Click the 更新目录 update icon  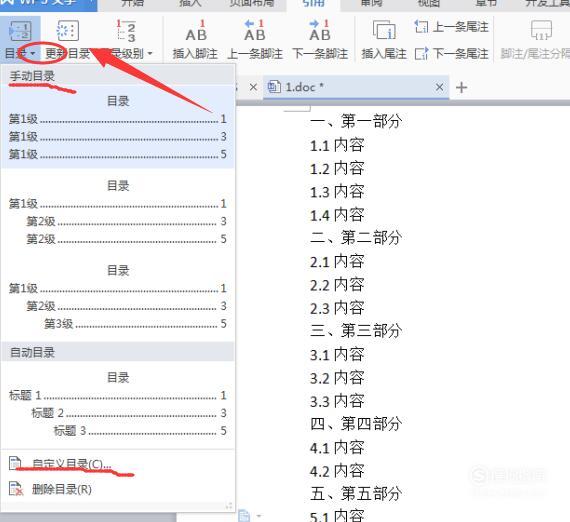pyautogui.click(x=68, y=31)
